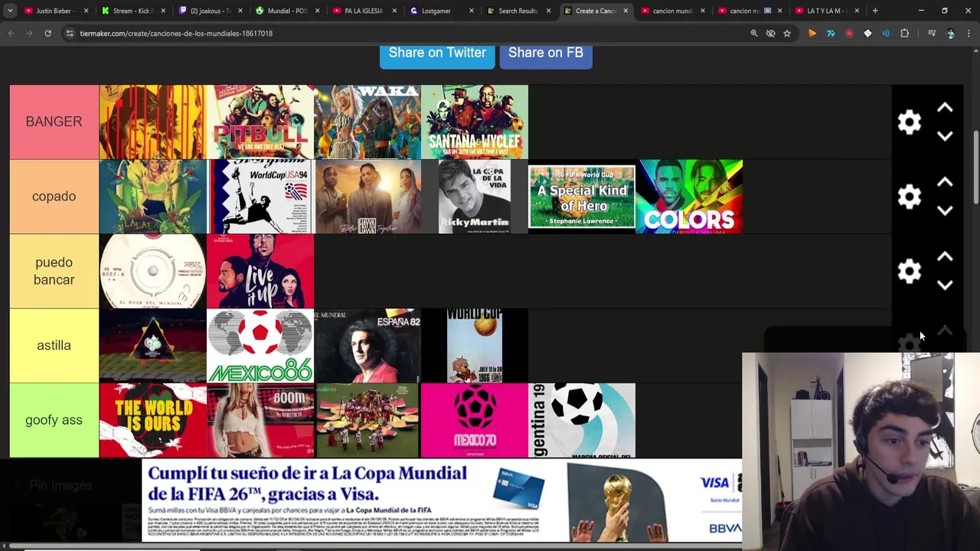Screen dimensions: 980x551
Task: Pick the Waka Waka cover thumbnail
Action: point(367,122)
